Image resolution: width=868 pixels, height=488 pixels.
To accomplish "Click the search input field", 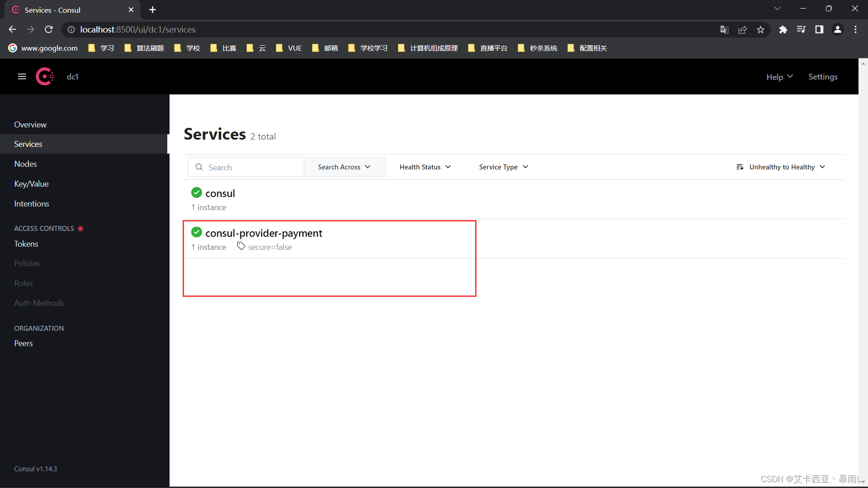I will (247, 166).
